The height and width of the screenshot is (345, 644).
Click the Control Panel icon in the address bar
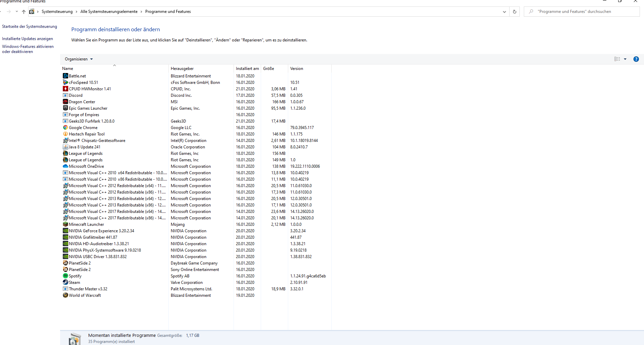click(x=32, y=12)
